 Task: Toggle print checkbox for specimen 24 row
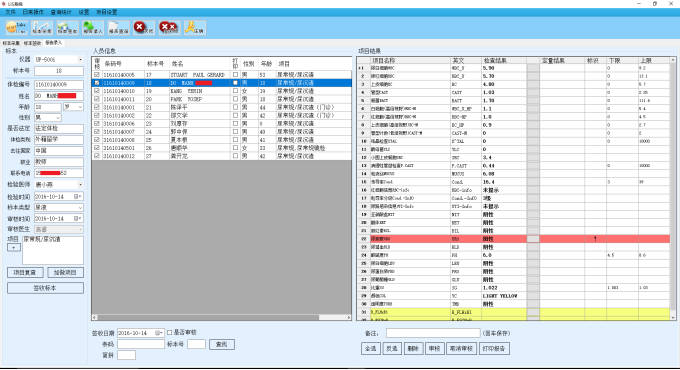[235, 131]
